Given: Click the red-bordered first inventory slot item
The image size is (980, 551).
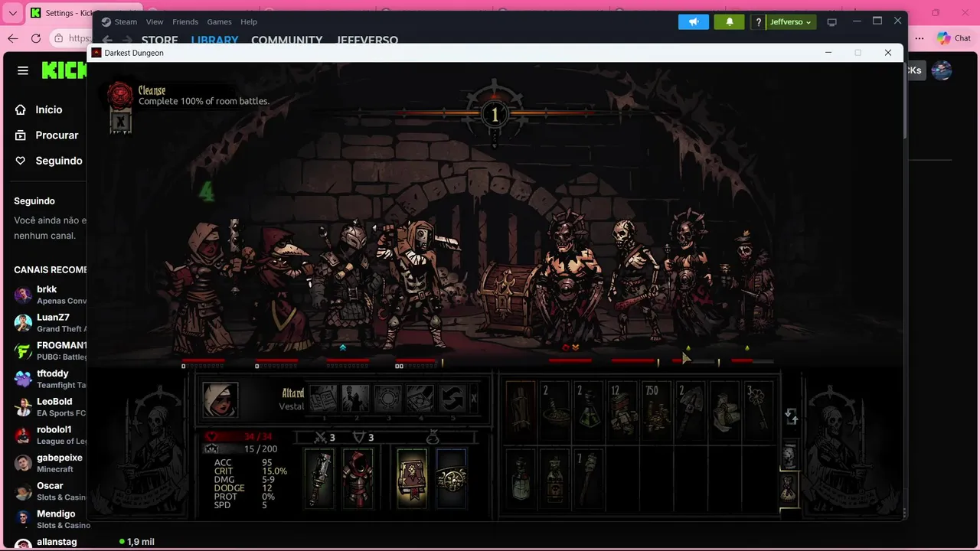Looking at the screenshot, I should pos(521,412).
